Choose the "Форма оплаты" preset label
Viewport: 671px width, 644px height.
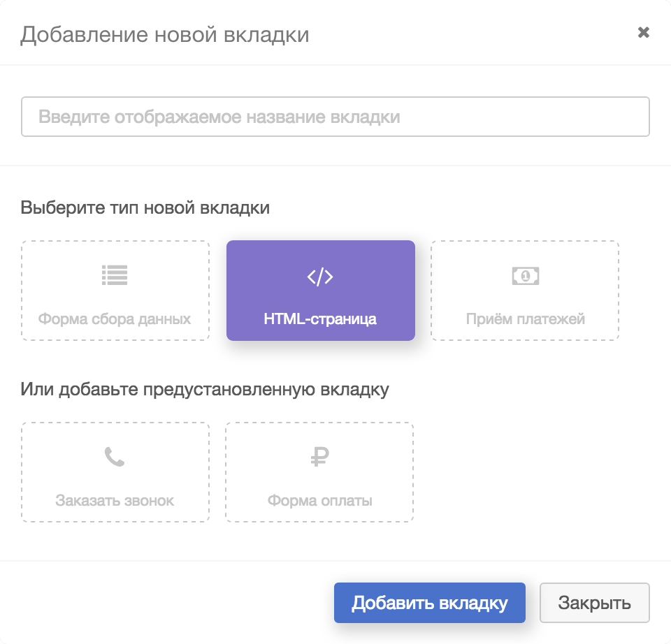coord(319,501)
